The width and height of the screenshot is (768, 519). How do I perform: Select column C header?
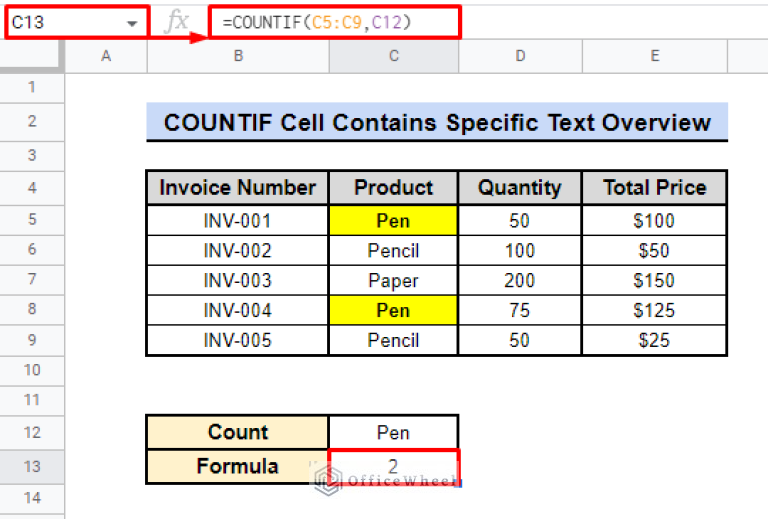tap(393, 57)
